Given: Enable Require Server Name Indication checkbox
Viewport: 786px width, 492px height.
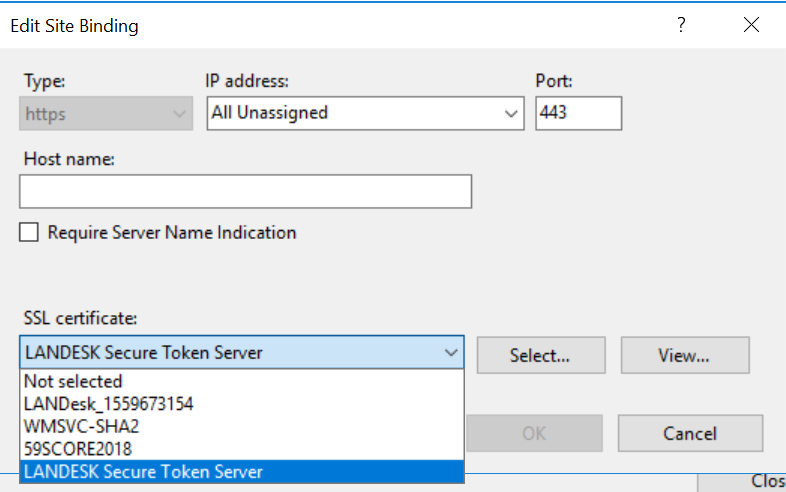Looking at the screenshot, I should pos(29,232).
